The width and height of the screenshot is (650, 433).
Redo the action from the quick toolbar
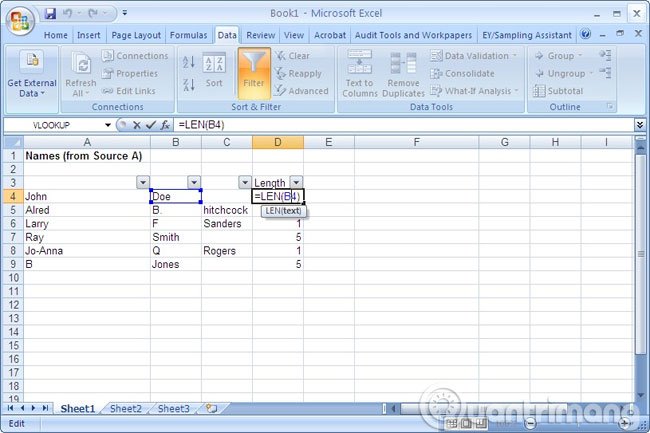(93, 14)
